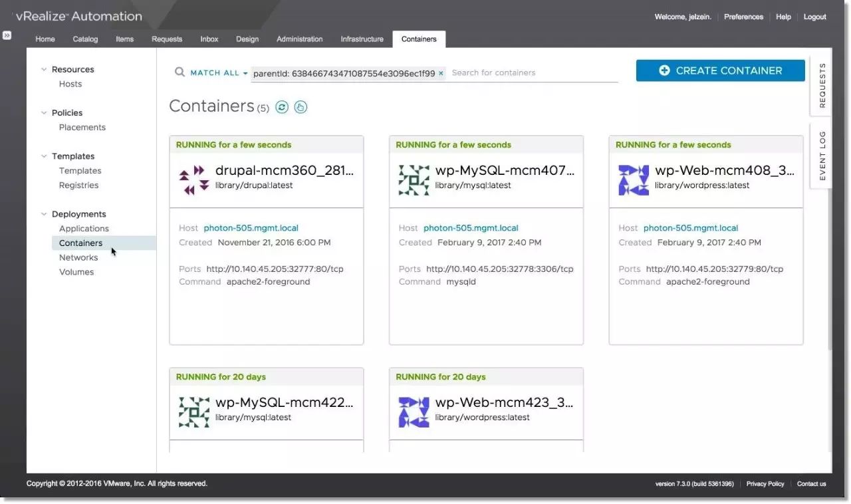Viewport: 851px width, 504px height.
Task: Select Containers in the sidebar
Action: click(x=104, y=243)
